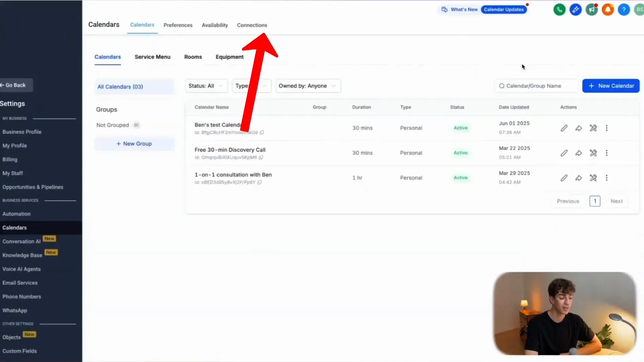Click the Date Updated column header
The width and height of the screenshot is (644, 362).
514,107
